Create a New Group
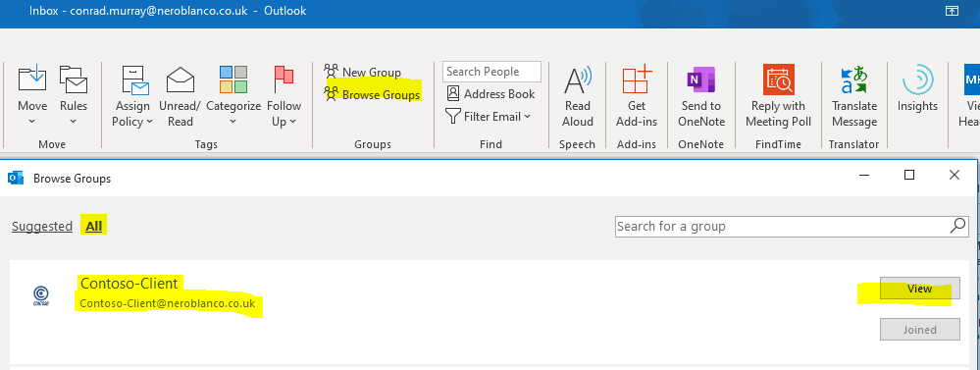 [363, 72]
